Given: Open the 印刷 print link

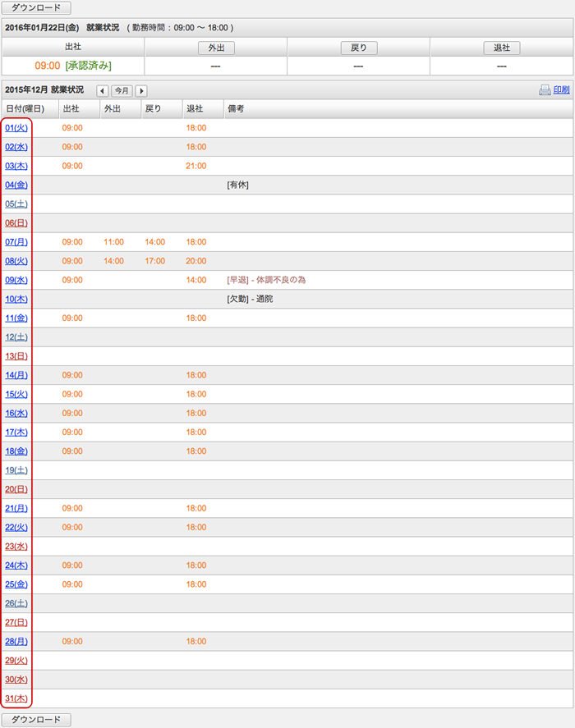Looking at the screenshot, I should coord(562,90).
